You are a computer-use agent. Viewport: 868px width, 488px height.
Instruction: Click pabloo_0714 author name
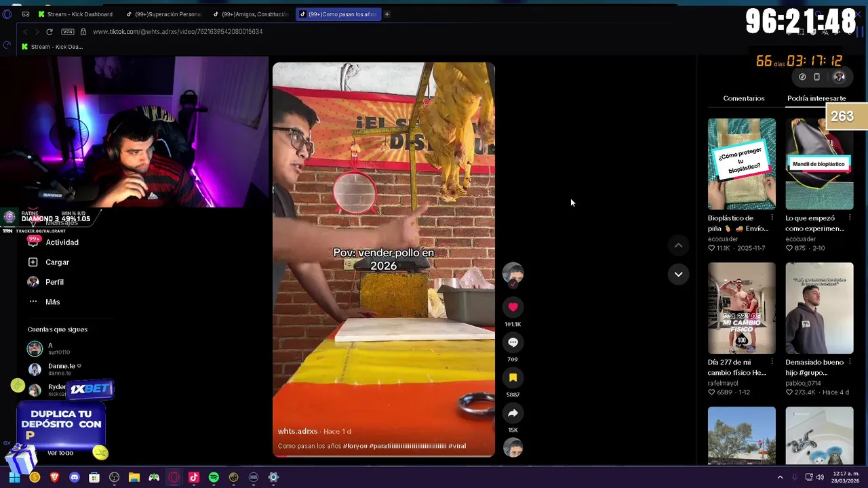coord(804,383)
